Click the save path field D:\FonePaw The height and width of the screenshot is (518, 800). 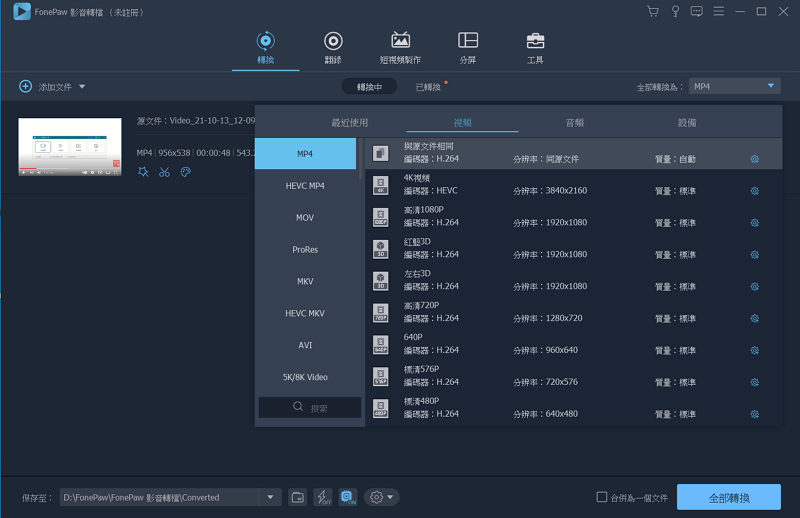160,497
